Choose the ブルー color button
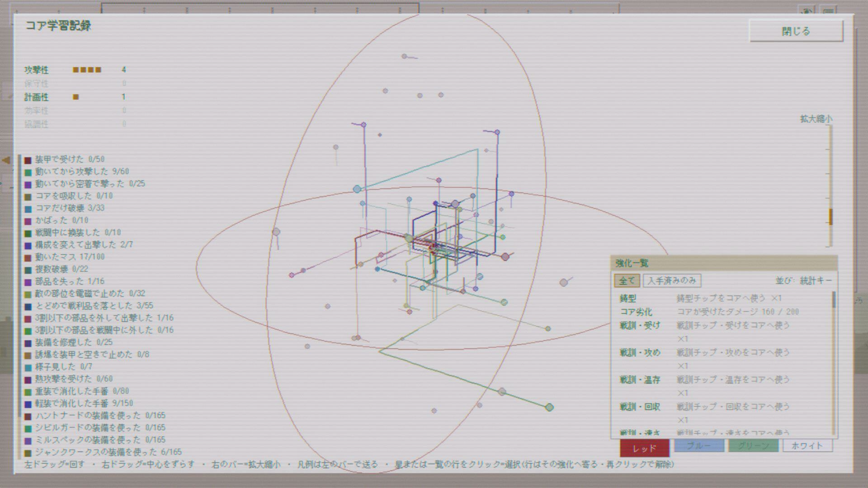Image resolution: width=868 pixels, height=488 pixels. pos(698,446)
